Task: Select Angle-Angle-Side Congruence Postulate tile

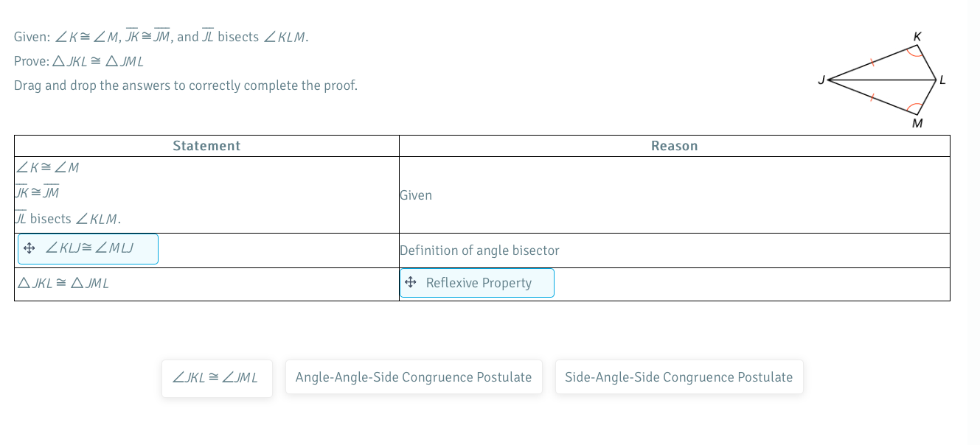Action: click(413, 376)
